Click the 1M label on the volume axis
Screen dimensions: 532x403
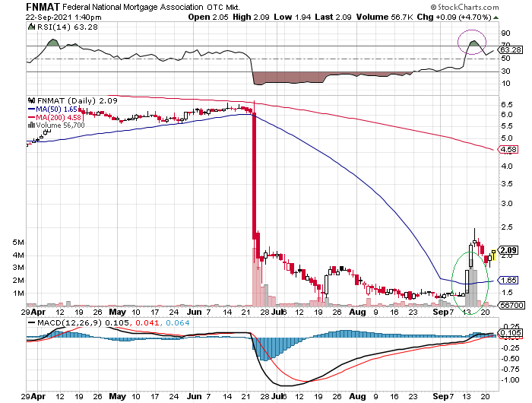pyautogui.click(x=18, y=293)
